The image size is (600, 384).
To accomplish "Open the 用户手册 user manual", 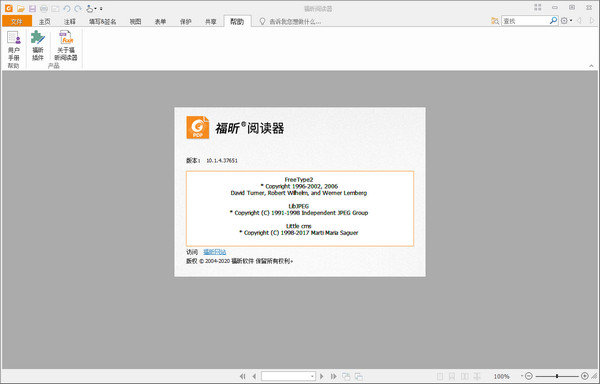I will coord(14,46).
